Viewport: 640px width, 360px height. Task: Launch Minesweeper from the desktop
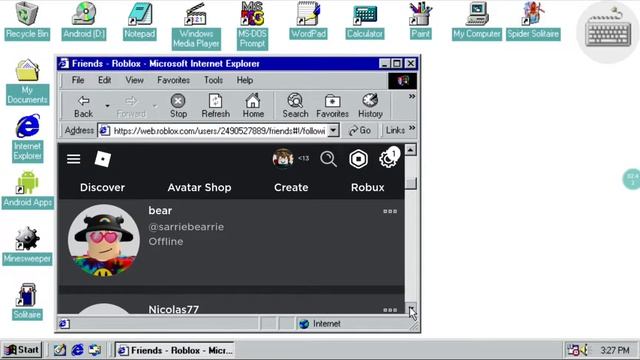[27, 246]
